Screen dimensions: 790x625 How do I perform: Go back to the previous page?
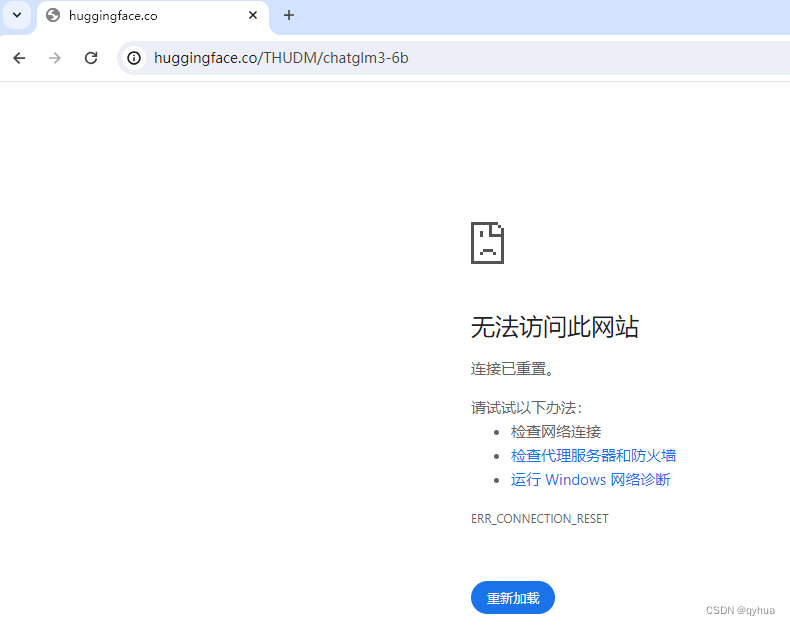tap(19, 58)
